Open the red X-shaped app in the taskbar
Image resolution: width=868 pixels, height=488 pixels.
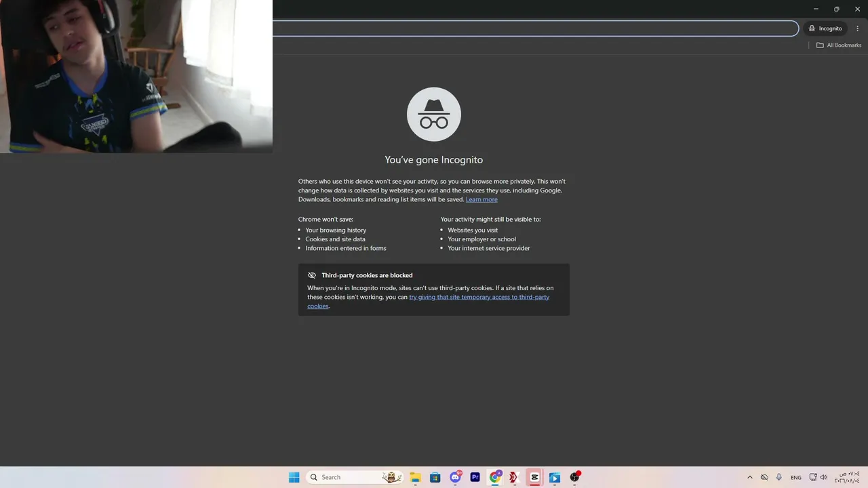(514, 477)
